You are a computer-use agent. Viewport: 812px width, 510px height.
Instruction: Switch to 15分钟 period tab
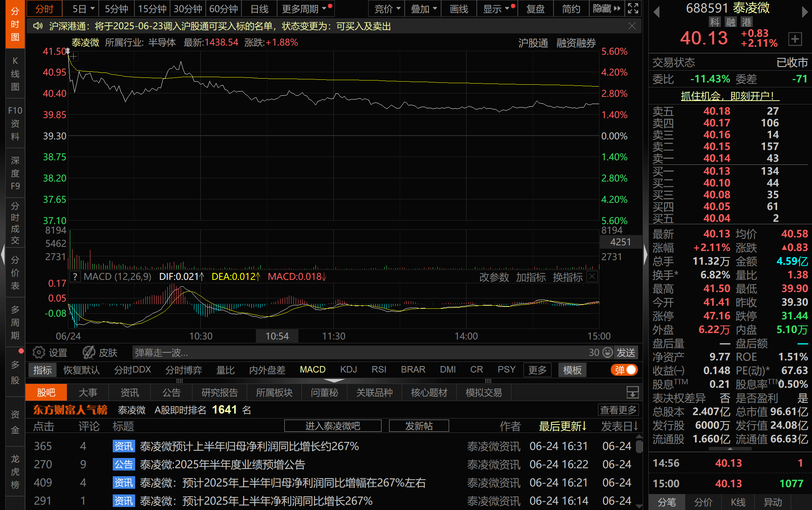click(x=152, y=8)
